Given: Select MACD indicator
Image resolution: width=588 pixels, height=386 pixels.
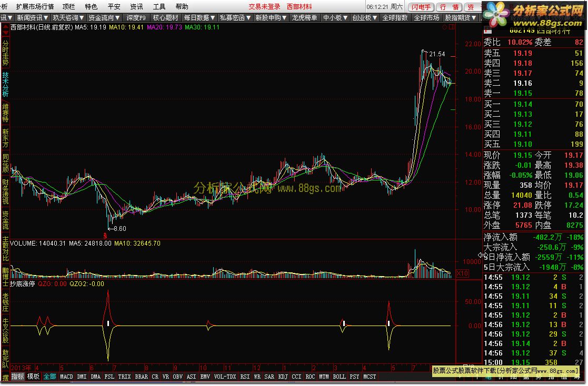Looking at the screenshot, I should (x=66, y=376).
